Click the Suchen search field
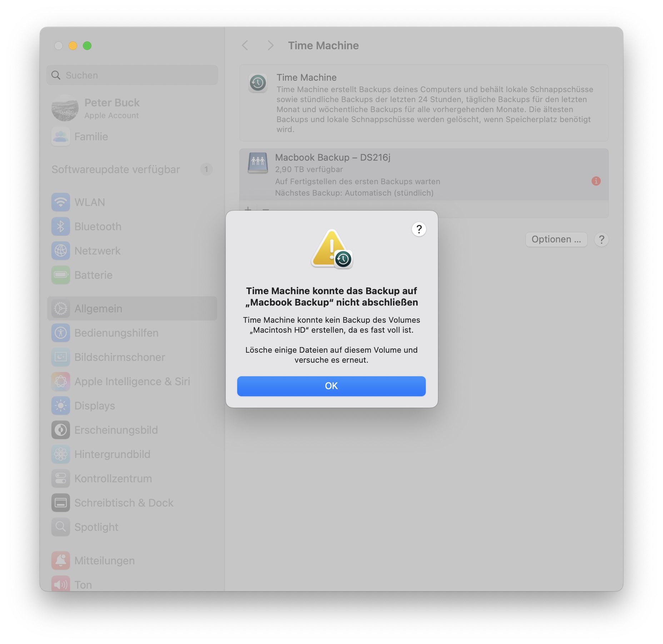This screenshot has height=644, width=663. 132,75
